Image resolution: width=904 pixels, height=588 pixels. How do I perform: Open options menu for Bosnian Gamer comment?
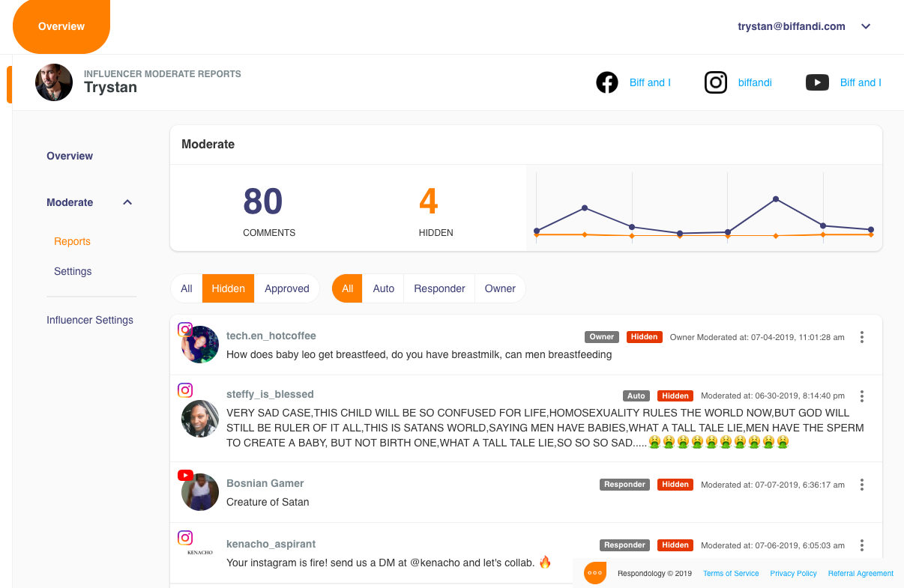pyautogui.click(x=862, y=485)
